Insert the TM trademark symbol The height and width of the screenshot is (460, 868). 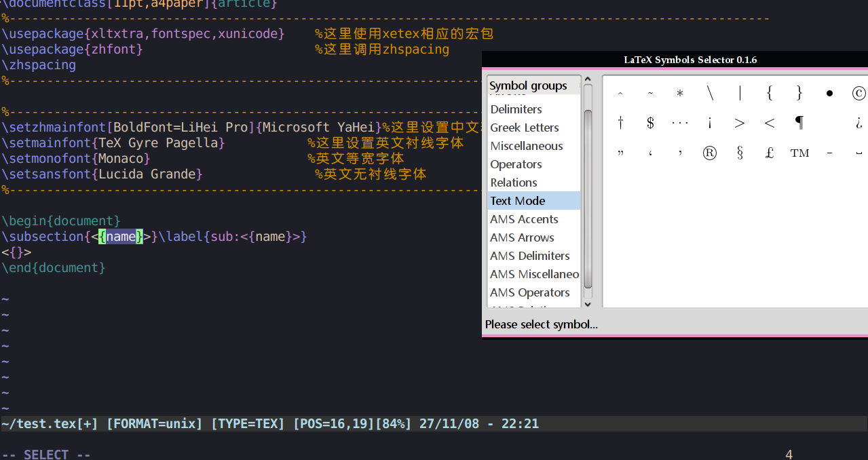(x=799, y=153)
